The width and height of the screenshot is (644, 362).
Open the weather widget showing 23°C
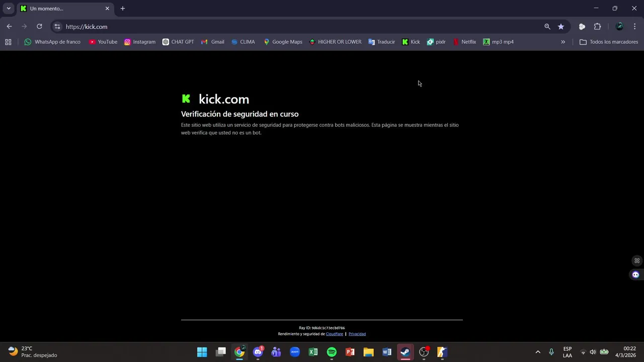(x=33, y=352)
